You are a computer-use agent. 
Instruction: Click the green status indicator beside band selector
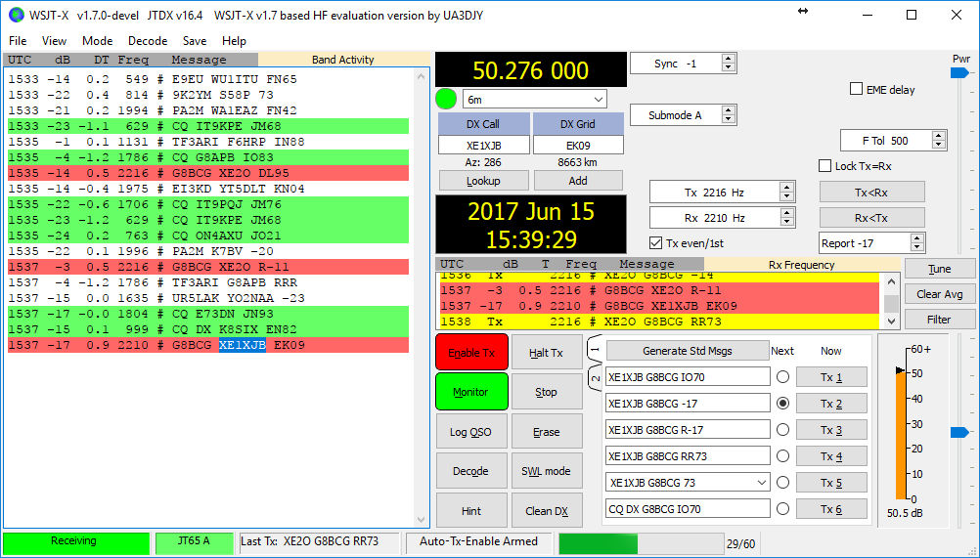point(446,100)
